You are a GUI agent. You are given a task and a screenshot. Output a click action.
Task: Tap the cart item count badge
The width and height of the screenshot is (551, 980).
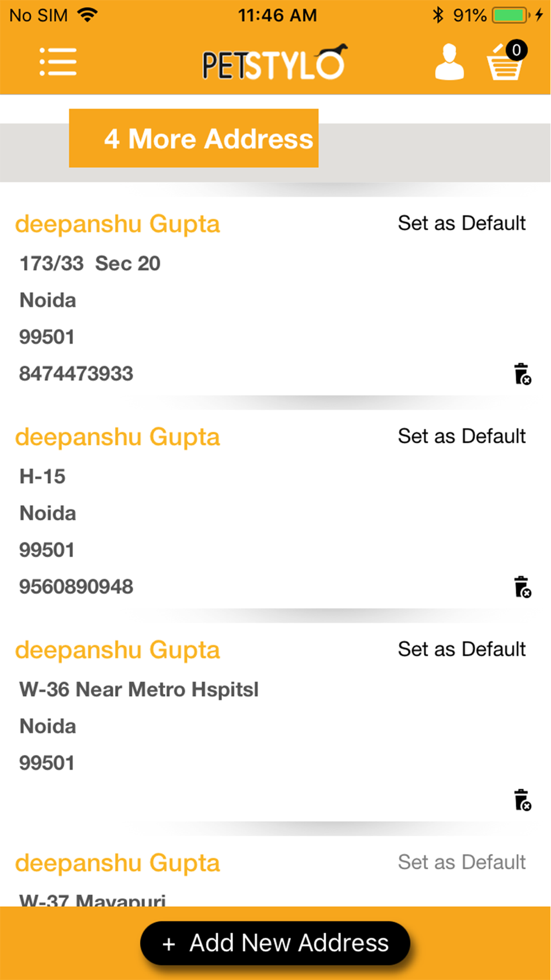pos(516,51)
